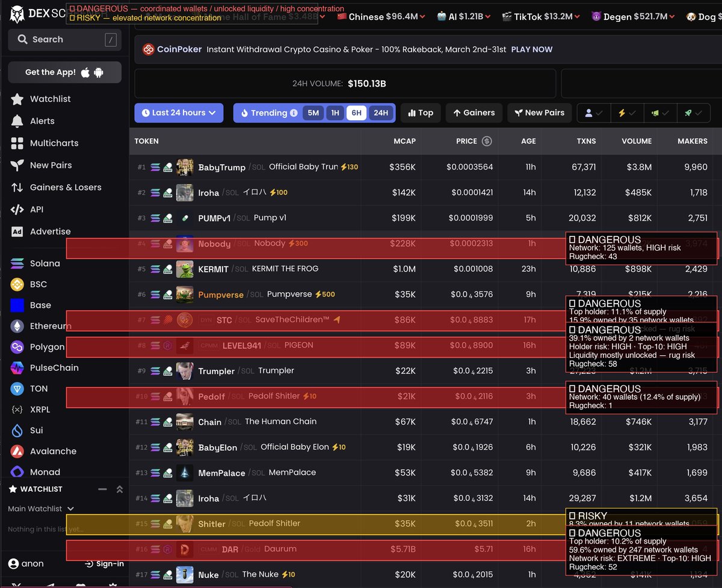Screen dimensions: 722x588
Task: Select the Ethereum chain
Action: (51, 326)
